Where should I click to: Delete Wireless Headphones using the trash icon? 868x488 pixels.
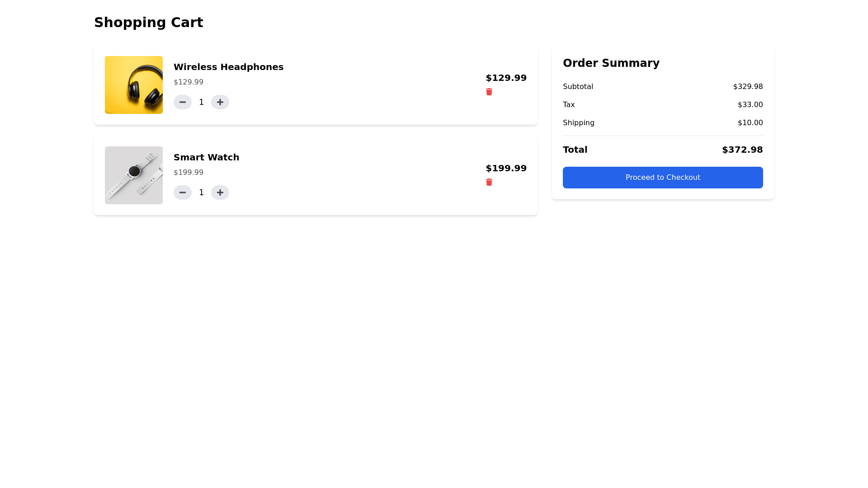[489, 92]
